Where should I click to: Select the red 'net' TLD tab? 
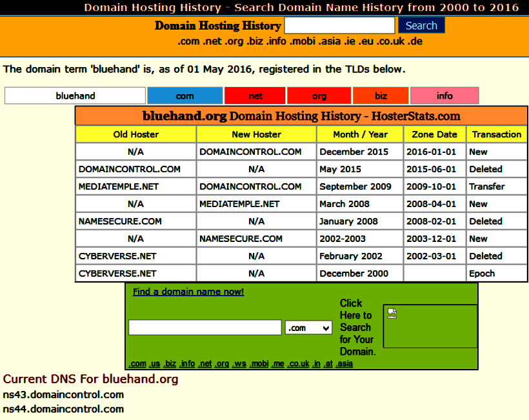255,96
